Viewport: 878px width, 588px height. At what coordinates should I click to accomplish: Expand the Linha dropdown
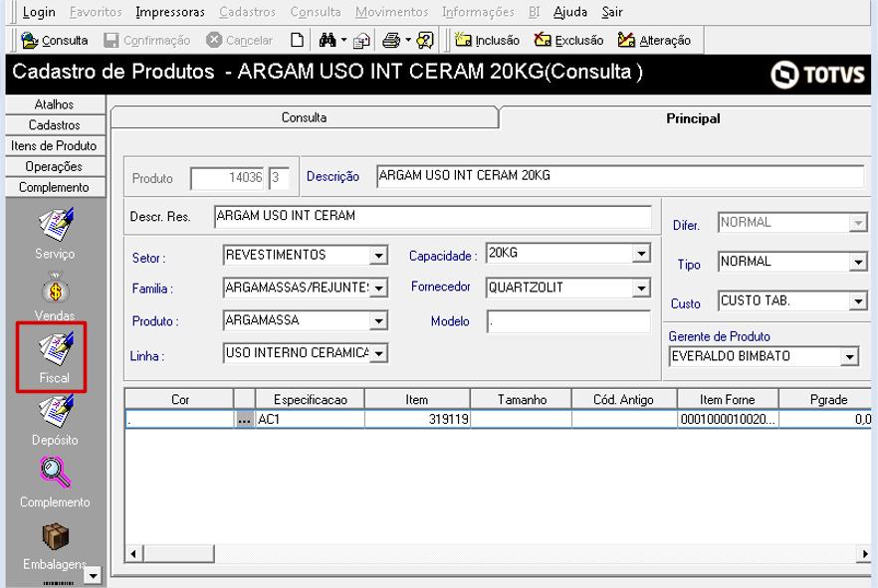(x=378, y=353)
